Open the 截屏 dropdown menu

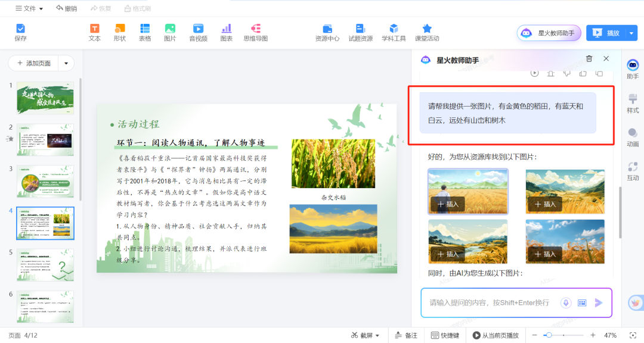[376, 335]
